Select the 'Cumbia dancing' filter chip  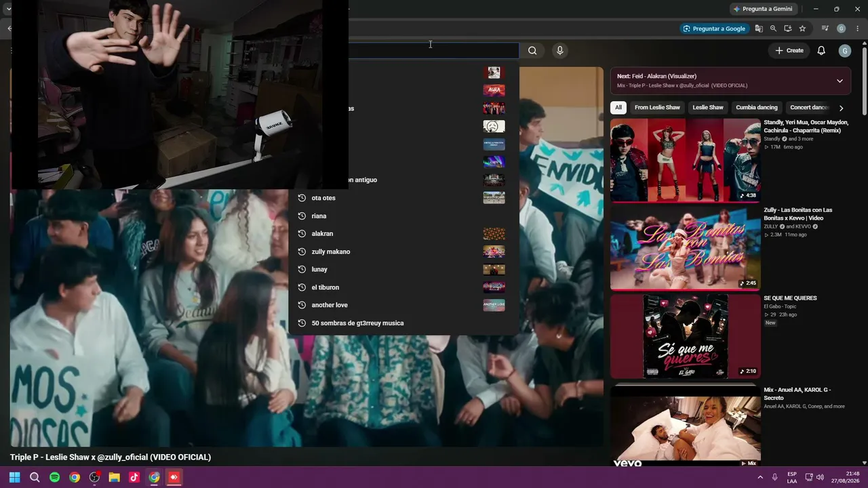[757, 107]
